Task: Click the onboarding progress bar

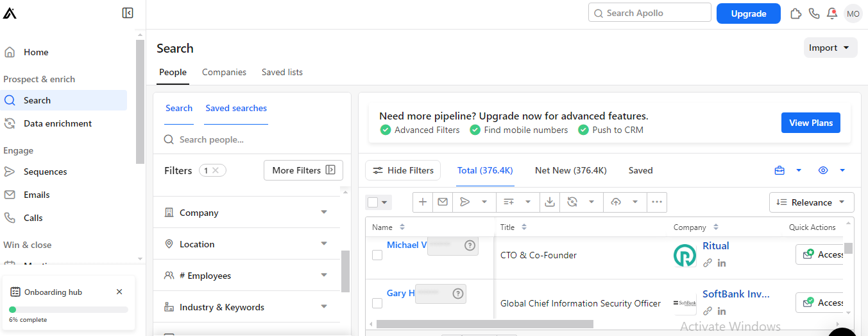Action: 69,310
